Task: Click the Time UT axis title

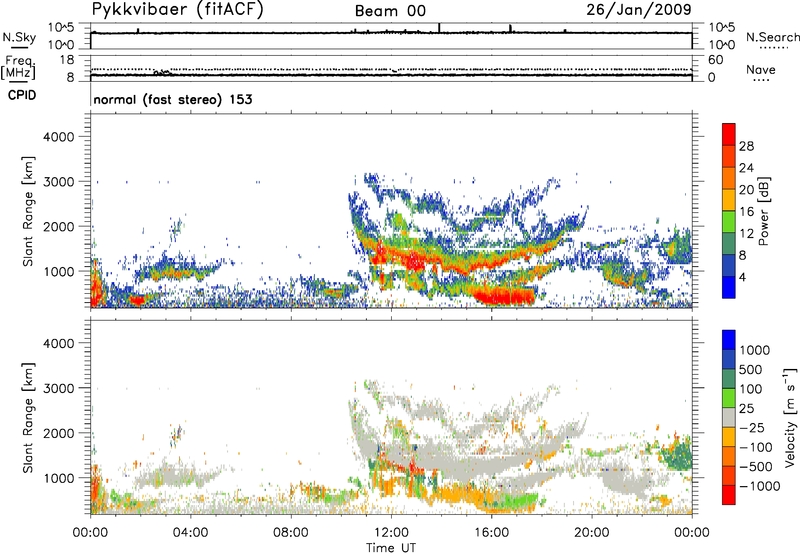Action: tap(391, 548)
